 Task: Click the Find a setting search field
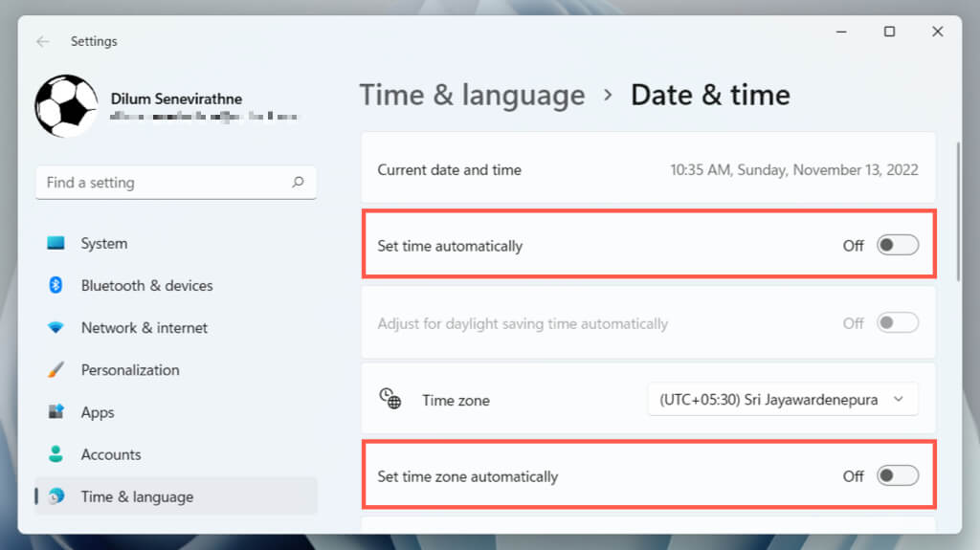(163, 182)
